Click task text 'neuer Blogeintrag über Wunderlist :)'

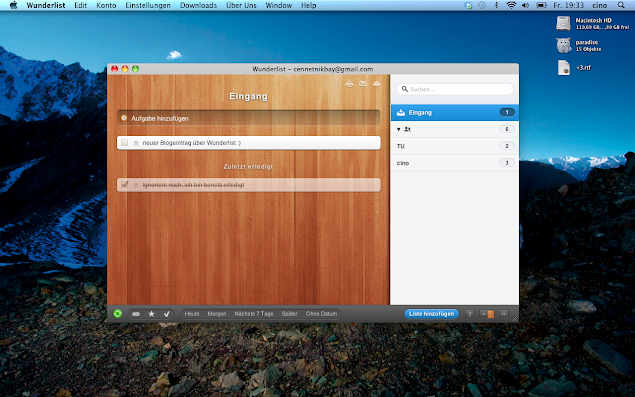(x=192, y=143)
